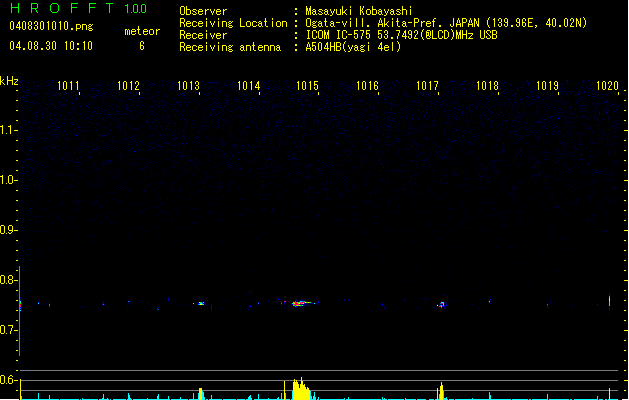Click the 0.8 kHz frequency label
Viewport: 629px width, 400px height.
7,280
